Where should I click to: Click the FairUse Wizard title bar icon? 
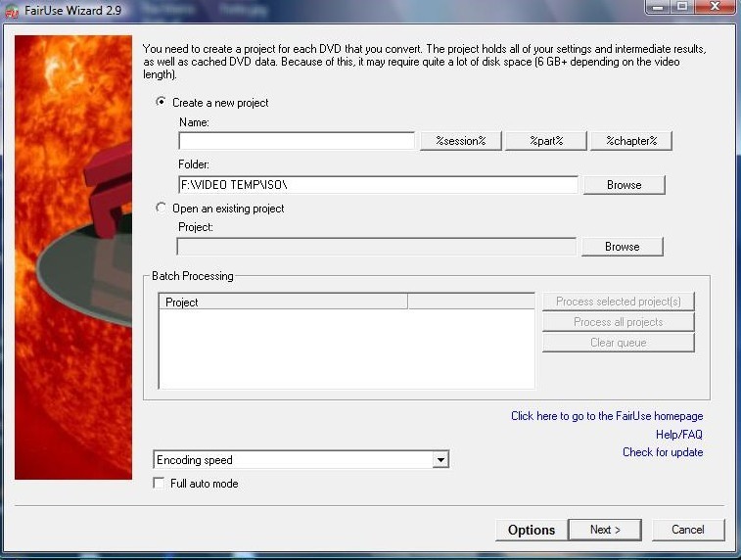[x=12, y=11]
